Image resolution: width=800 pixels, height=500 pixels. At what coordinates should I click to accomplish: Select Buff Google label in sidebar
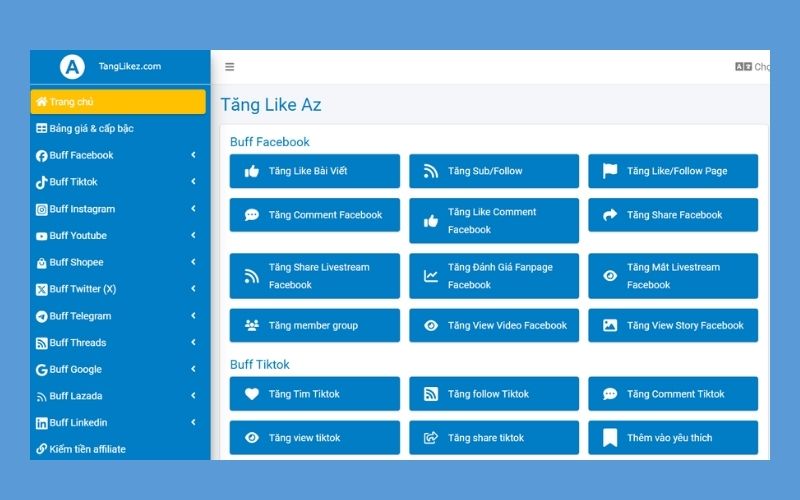click(76, 369)
